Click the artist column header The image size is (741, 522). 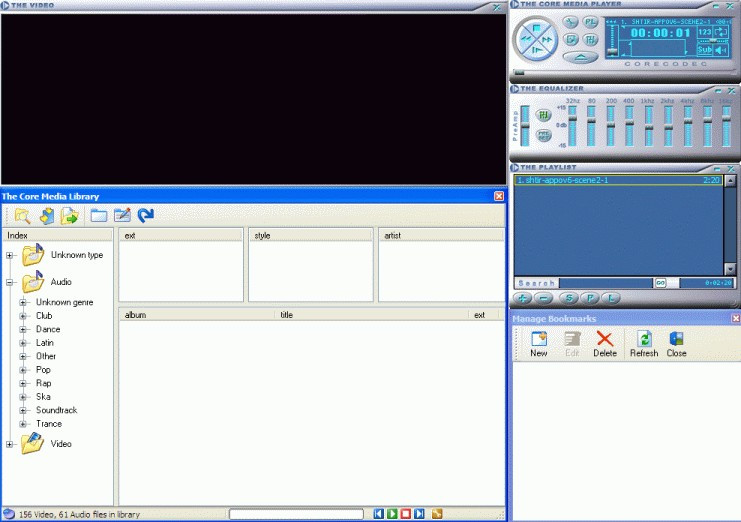click(441, 235)
